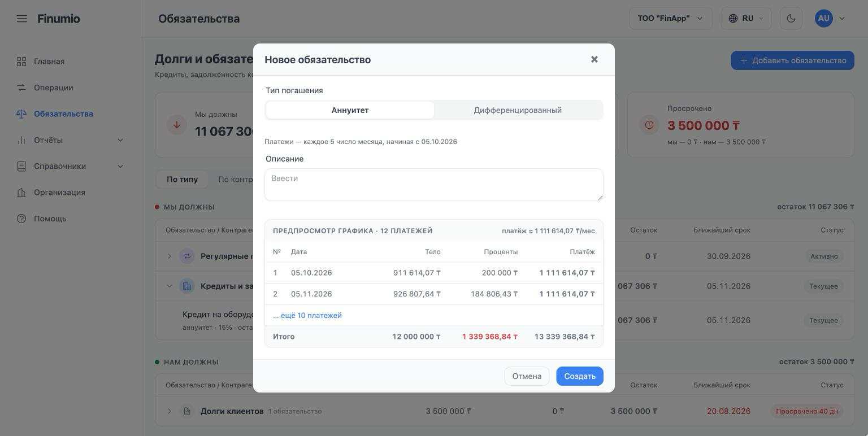Image resolution: width=868 pixels, height=436 pixels.
Task: Close the Новое обязательство dialog
Action: pos(594,59)
